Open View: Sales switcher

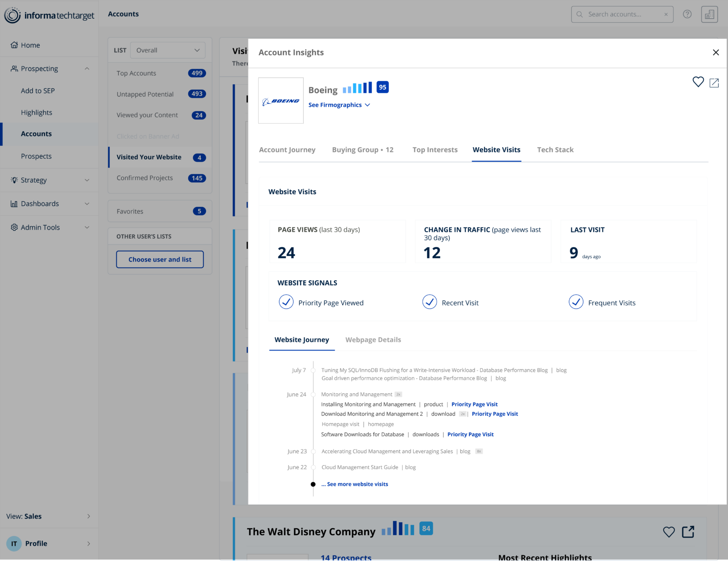[x=49, y=516]
